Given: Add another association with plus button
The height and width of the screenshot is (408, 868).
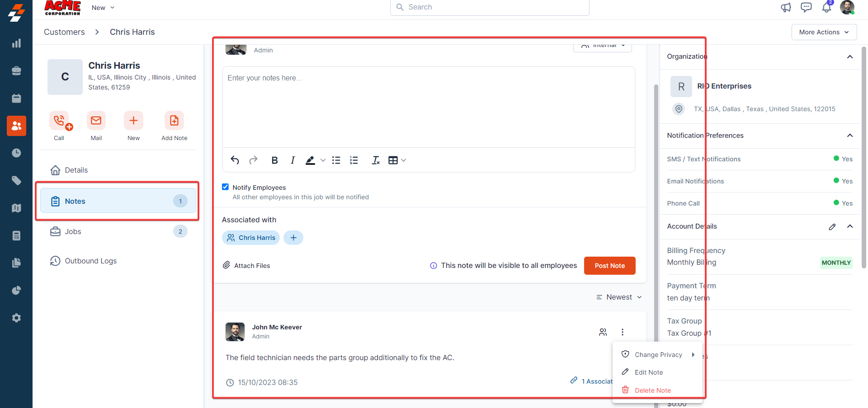Looking at the screenshot, I should tap(293, 238).
